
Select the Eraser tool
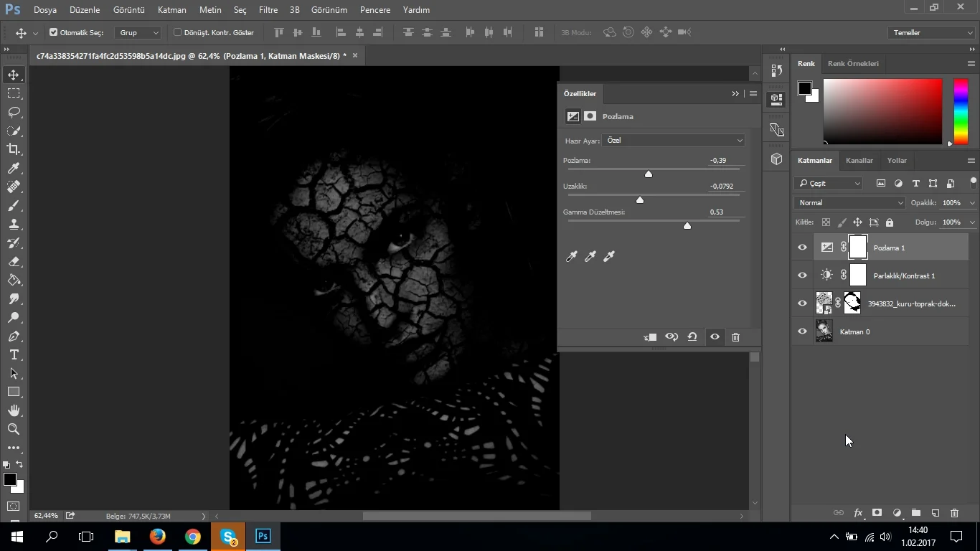(x=14, y=262)
